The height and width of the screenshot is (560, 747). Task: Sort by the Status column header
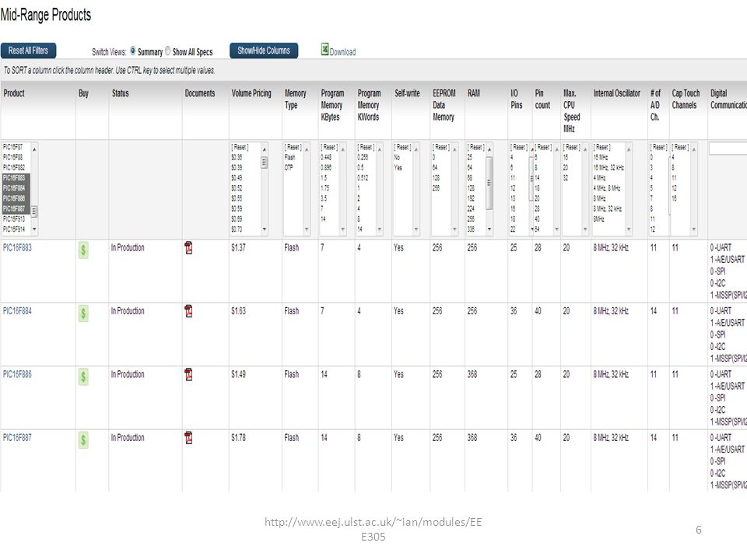(x=120, y=93)
